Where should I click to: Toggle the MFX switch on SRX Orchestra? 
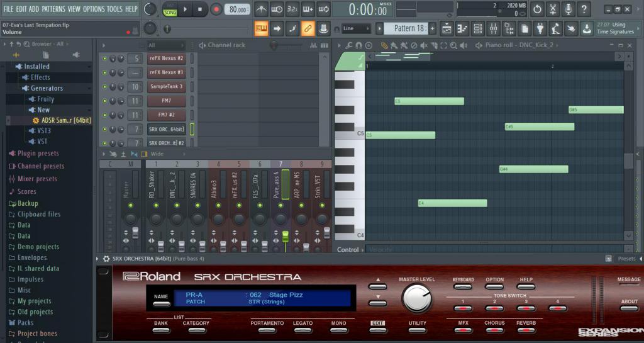click(464, 330)
